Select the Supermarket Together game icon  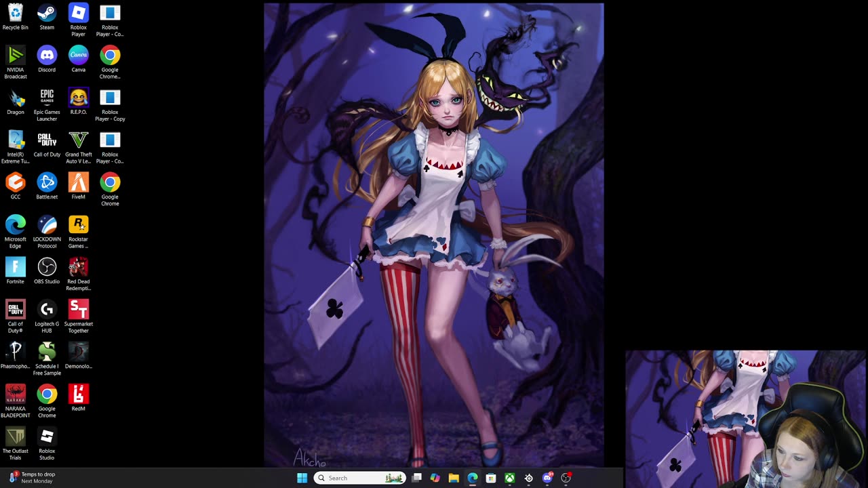point(79,317)
